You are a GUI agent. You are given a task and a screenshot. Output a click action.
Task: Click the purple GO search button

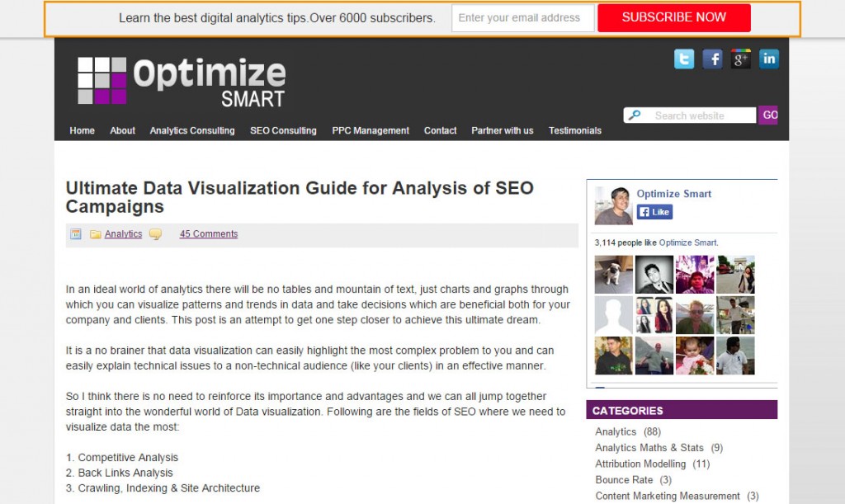[x=768, y=115]
